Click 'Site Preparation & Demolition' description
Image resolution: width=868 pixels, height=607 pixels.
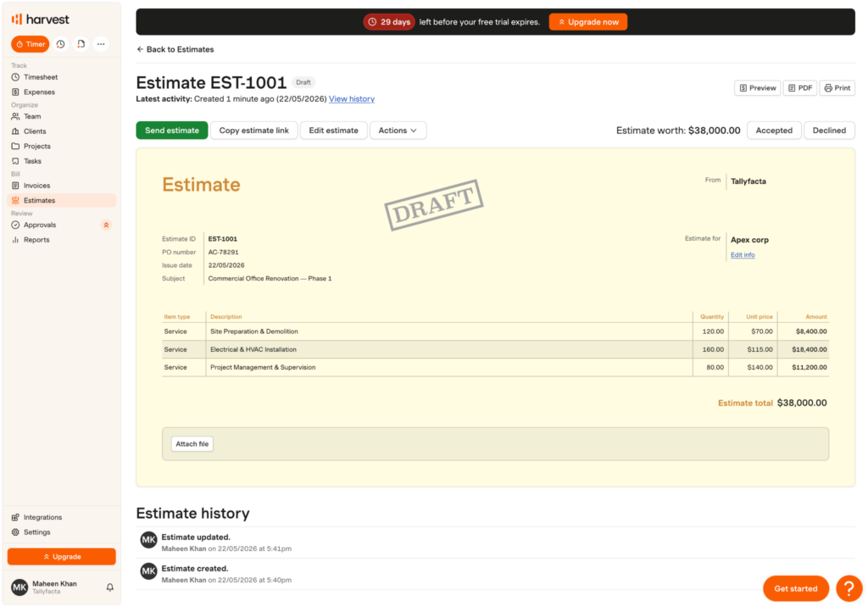pos(254,331)
